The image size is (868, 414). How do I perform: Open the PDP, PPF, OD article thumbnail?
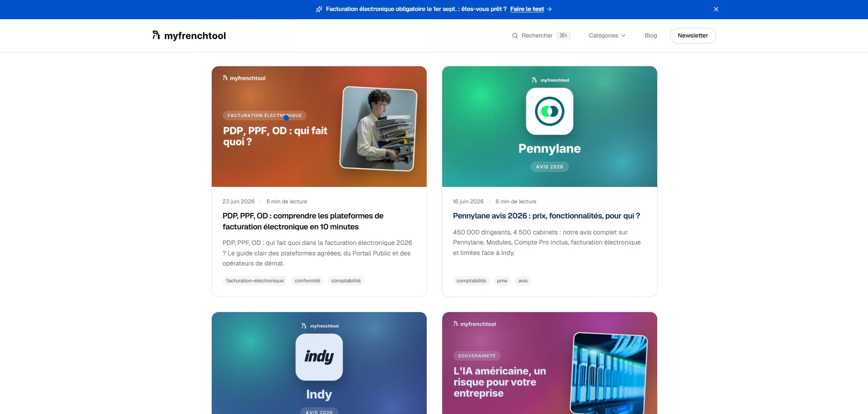tap(319, 127)
